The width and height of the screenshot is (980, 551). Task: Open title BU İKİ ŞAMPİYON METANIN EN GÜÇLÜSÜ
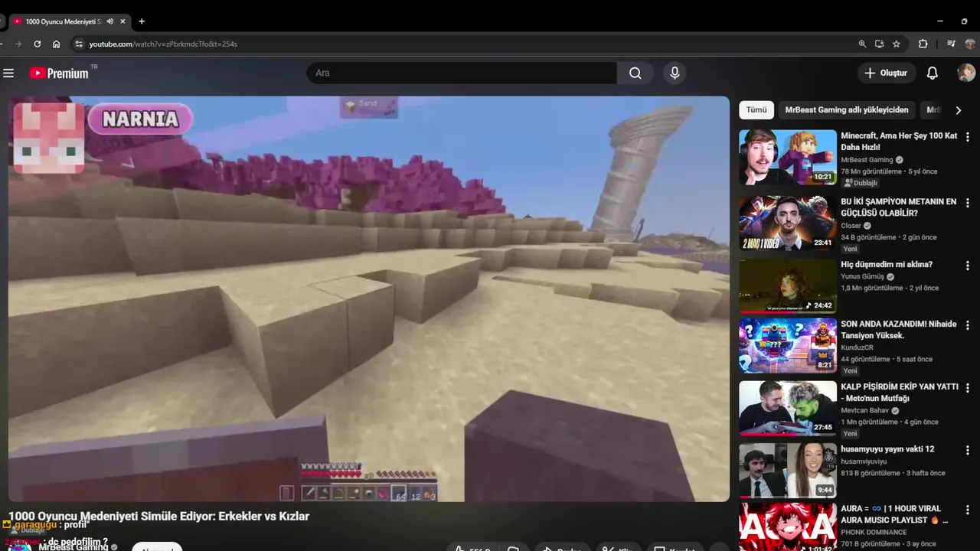(899, 207)
